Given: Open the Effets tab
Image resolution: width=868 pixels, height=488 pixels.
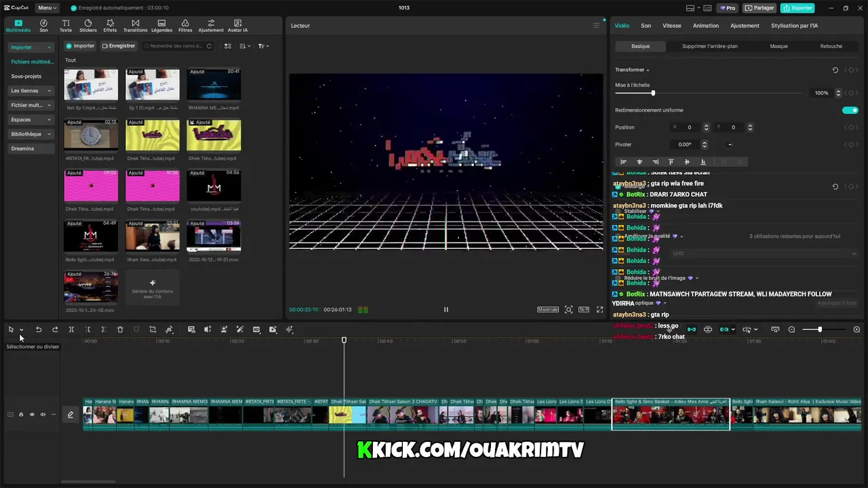Looking at the screenshot, I should (110, 26).
